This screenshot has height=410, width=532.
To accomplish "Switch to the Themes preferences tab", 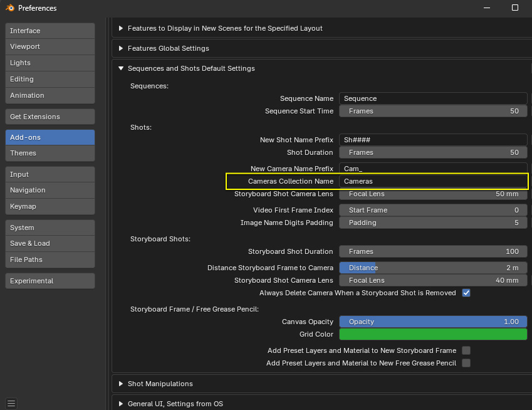I will click(50, 153).
